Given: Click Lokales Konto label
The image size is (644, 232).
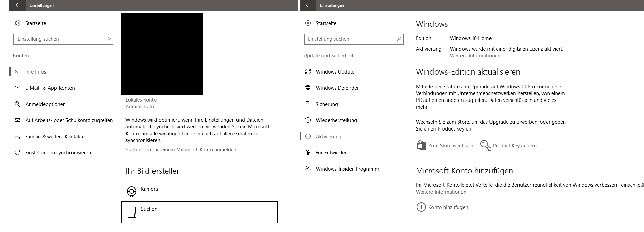Looking at the screenshot, I should pyautogui.click(x=141, y=100).
